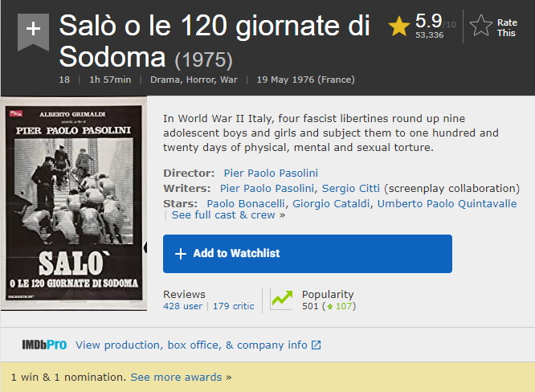
Task: Click the watchlist ribbon plus icon
Action: [x=32, y=29]
